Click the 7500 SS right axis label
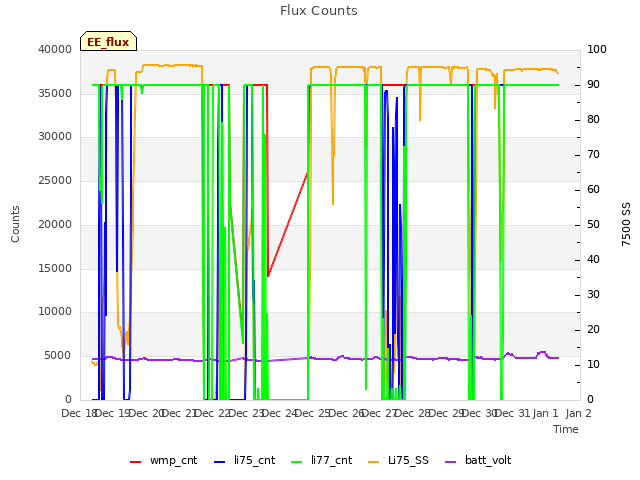The height and width of the screenshot is (480, 640). coord(626,224)
